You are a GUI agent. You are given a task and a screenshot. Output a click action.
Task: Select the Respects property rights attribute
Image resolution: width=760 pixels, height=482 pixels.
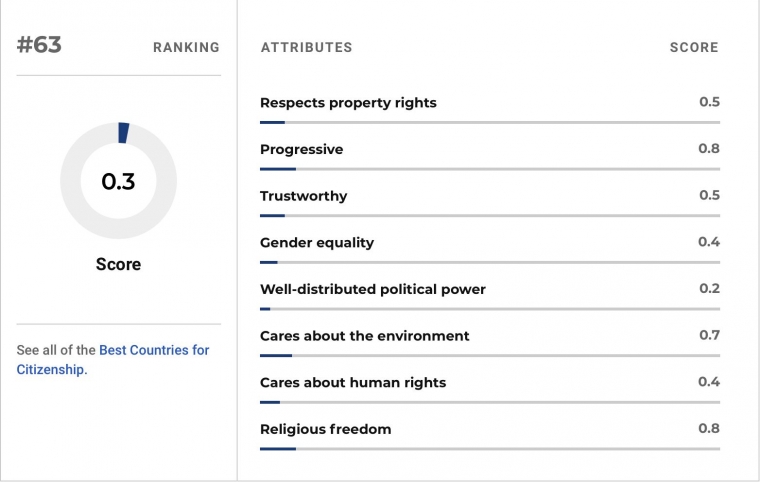pos(348,103)
